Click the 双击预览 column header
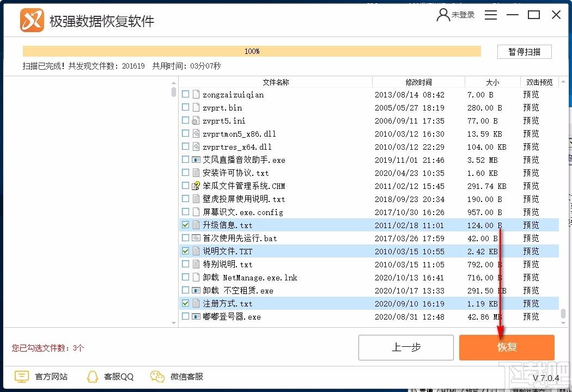Viewport: 572px width, 392px height. click(539, 82)
